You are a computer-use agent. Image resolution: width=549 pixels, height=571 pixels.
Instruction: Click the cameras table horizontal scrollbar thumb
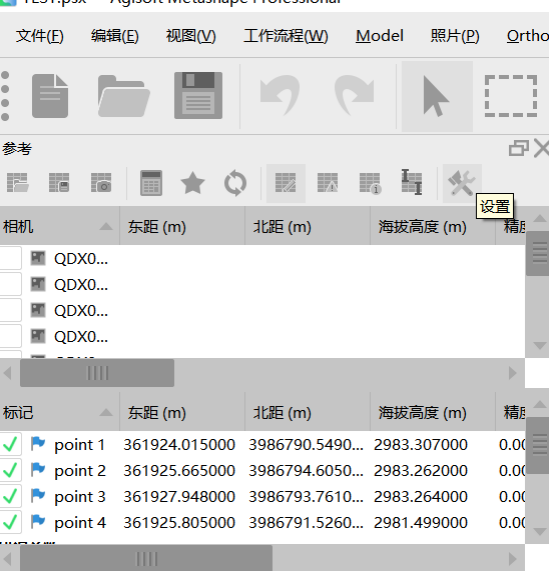click(x=97, y=373)
